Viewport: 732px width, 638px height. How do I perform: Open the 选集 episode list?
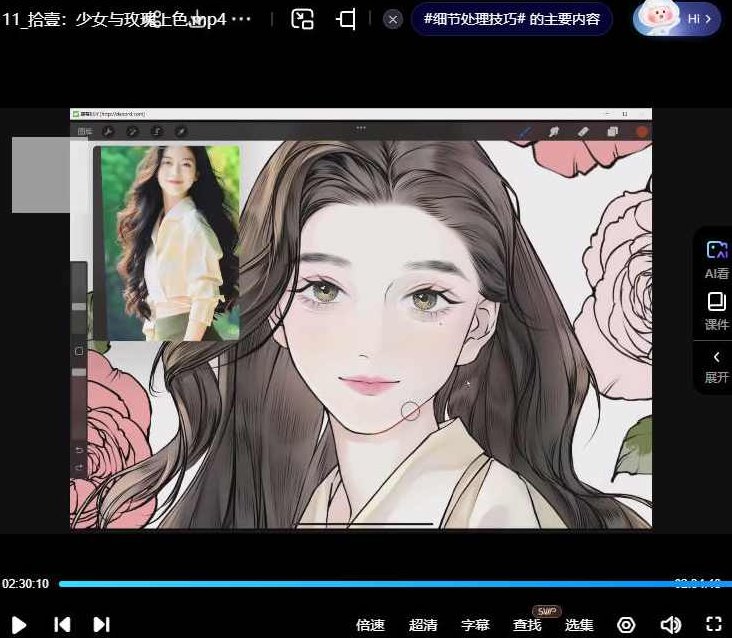(x=579, y=624)
